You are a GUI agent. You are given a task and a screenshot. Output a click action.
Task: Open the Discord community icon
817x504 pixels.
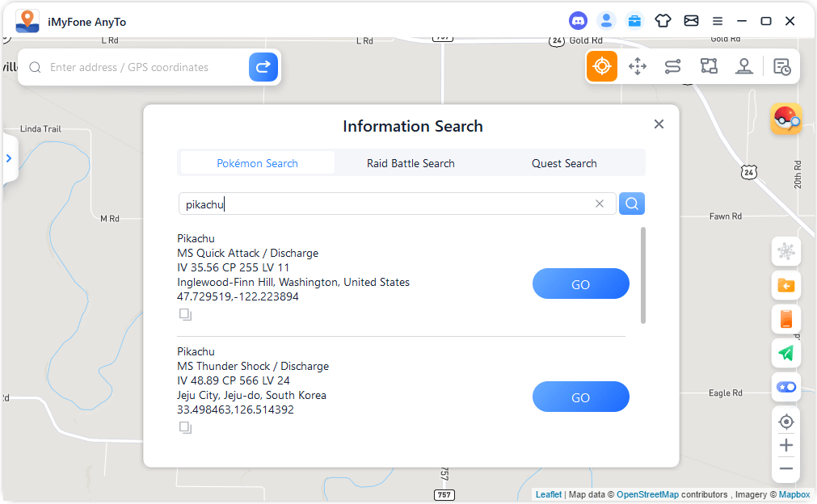[578, 21]
